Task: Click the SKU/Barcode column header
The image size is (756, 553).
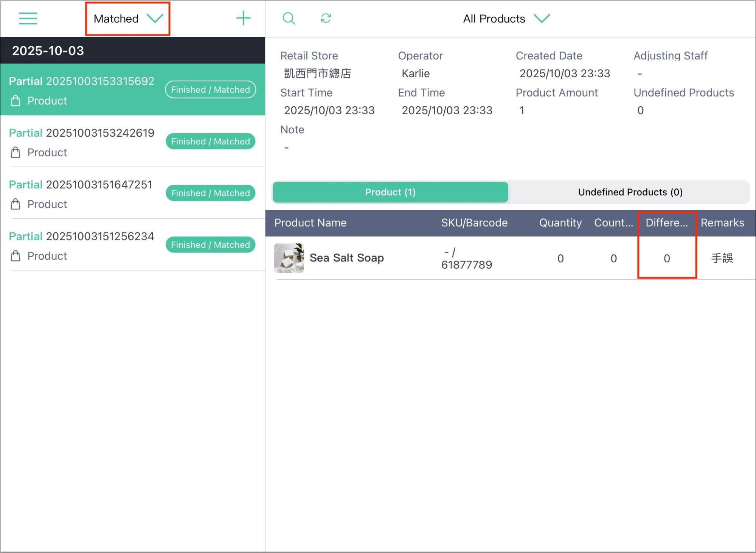Action: click(474, 223)
